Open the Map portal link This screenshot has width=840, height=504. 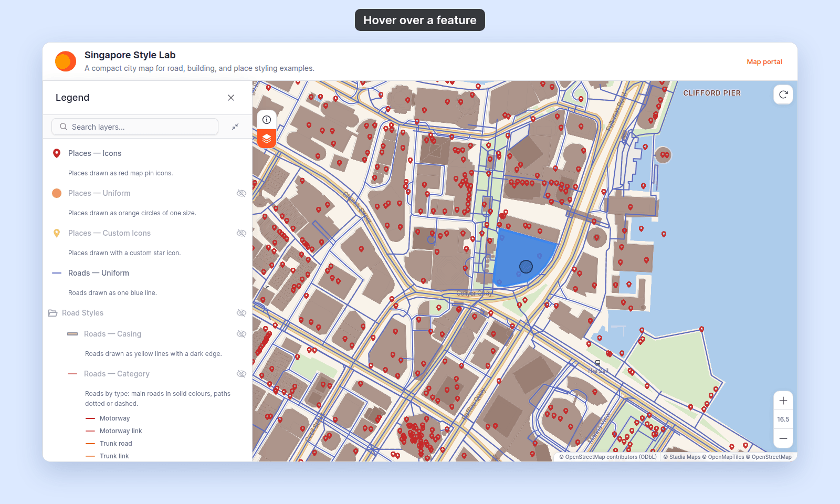click(x=764, y=62)
